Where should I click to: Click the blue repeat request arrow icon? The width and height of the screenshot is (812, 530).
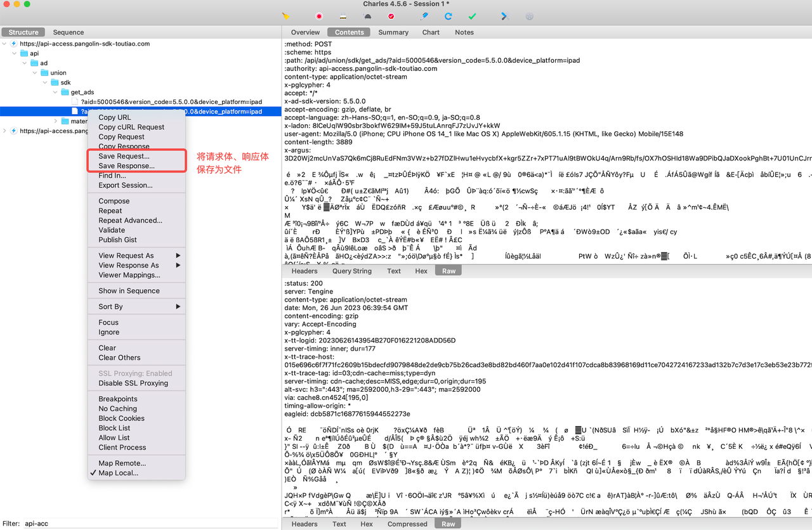click(x=448, y=16)
